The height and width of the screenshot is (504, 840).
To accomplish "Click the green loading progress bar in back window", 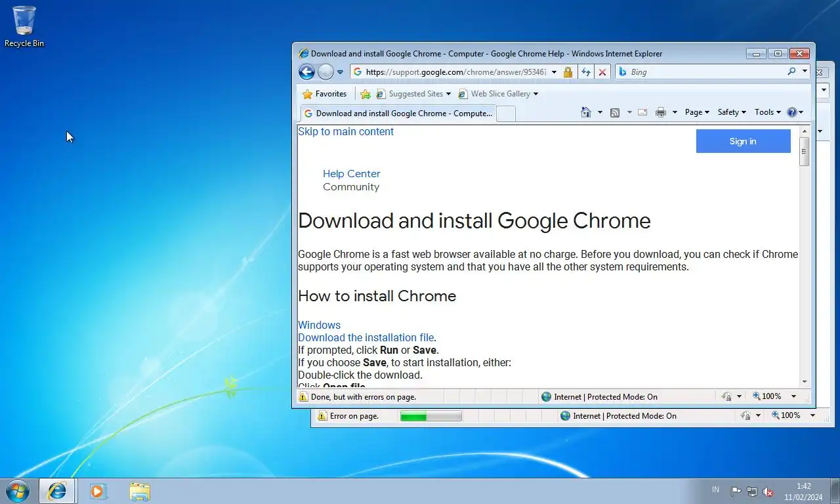I will [x=430, y=415].
